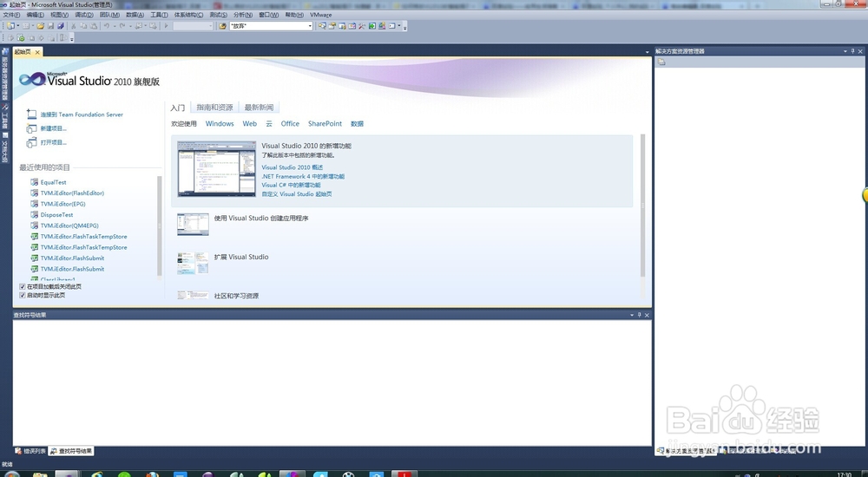
Task: Open the Undo history dropdown arrow
Action: [114, 26]
